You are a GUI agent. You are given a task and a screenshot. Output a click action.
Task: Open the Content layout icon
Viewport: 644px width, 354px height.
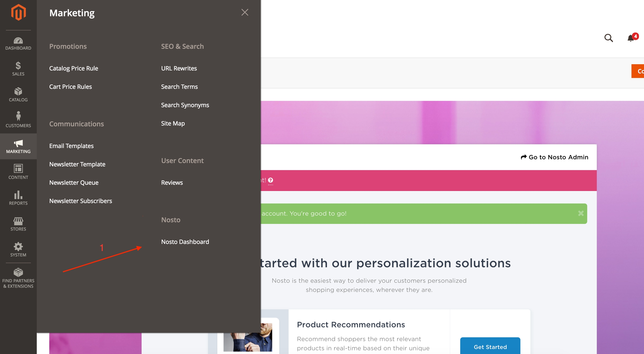coord(18,169)
